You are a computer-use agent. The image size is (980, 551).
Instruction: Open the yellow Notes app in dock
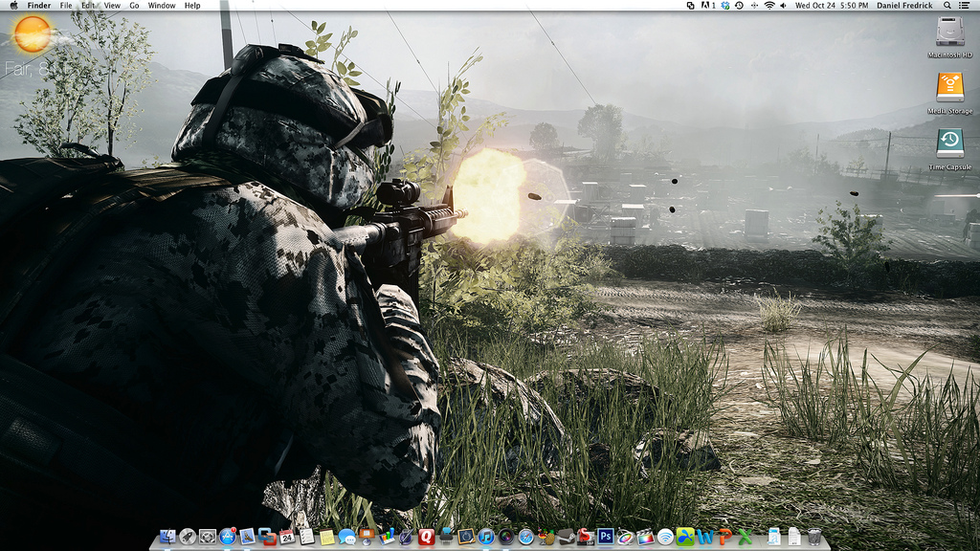[x=327, y=537]
